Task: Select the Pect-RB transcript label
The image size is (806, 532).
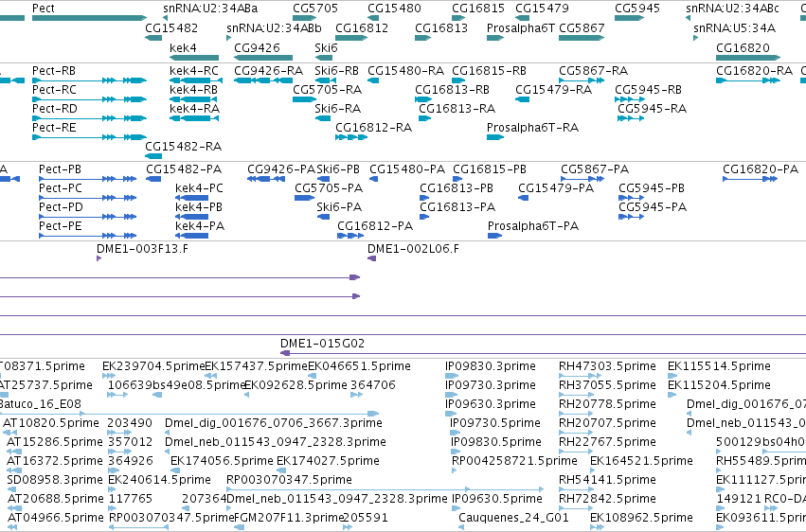Action: [54, 70]
